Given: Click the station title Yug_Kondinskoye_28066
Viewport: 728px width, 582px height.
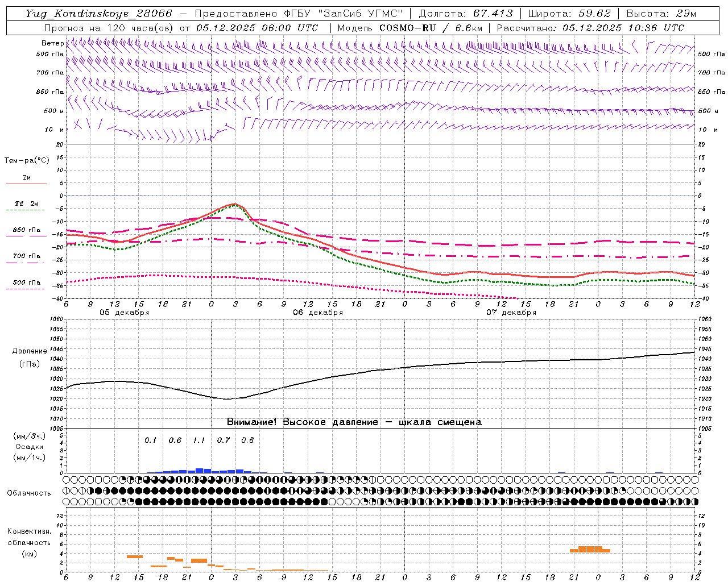Looking at the screenshot, I should 98,14.
